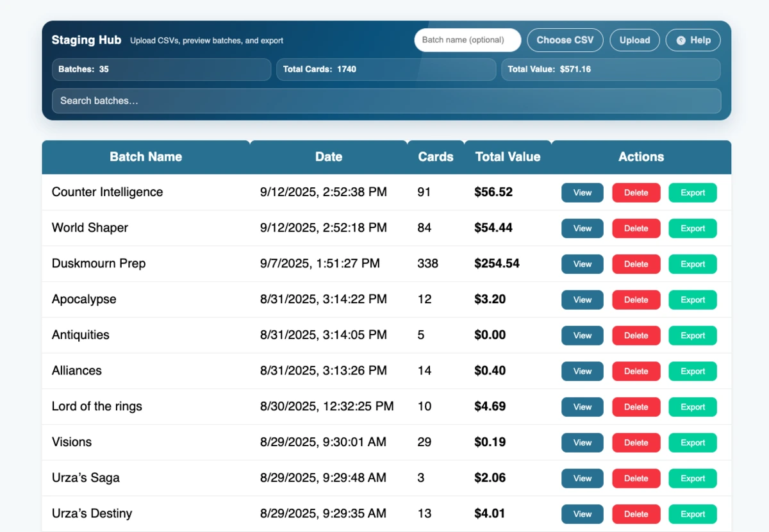Viewport: 769px width, 532px height.
Task: Export the Urza's Saga batch
Action: [x=692, y=478]
